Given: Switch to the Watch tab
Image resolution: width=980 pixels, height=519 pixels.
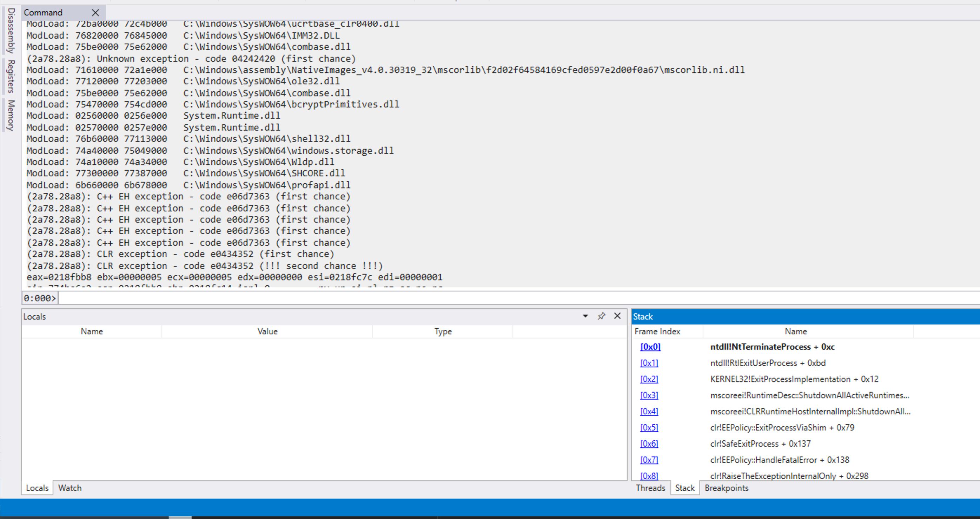Looking at the screenshot, I should 69,488.
